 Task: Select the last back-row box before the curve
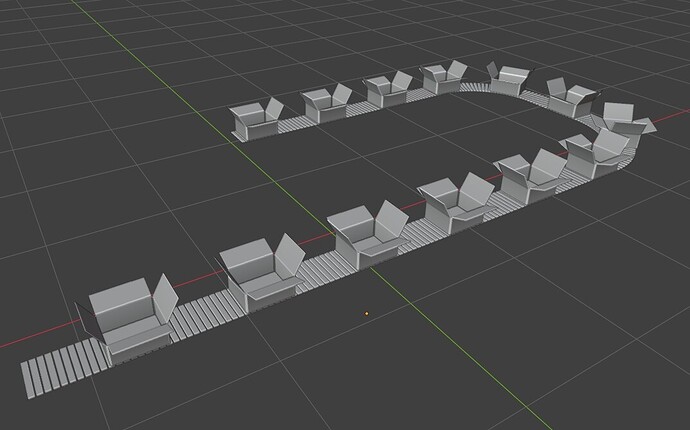444,77
